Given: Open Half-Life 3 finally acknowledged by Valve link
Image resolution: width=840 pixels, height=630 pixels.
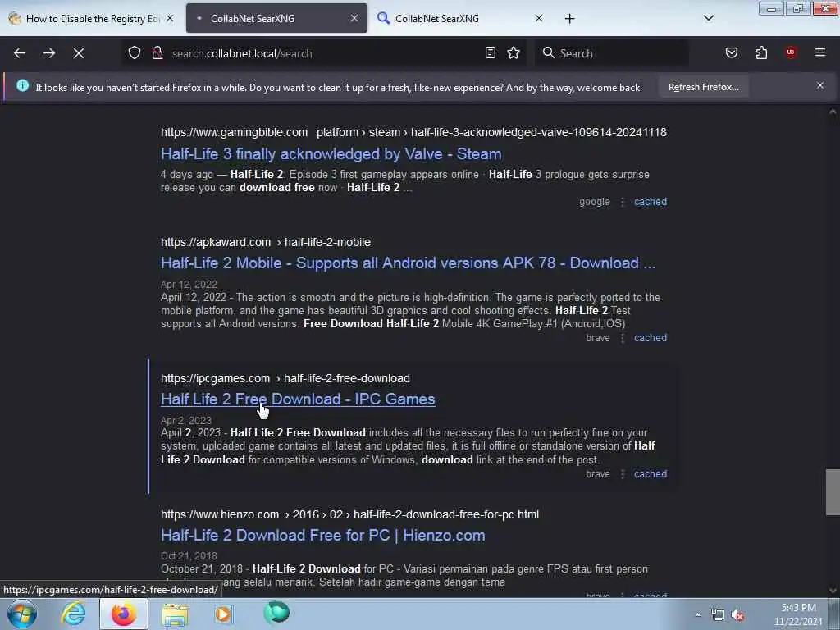Looking at the screenshot, I should tap(331, 153).
